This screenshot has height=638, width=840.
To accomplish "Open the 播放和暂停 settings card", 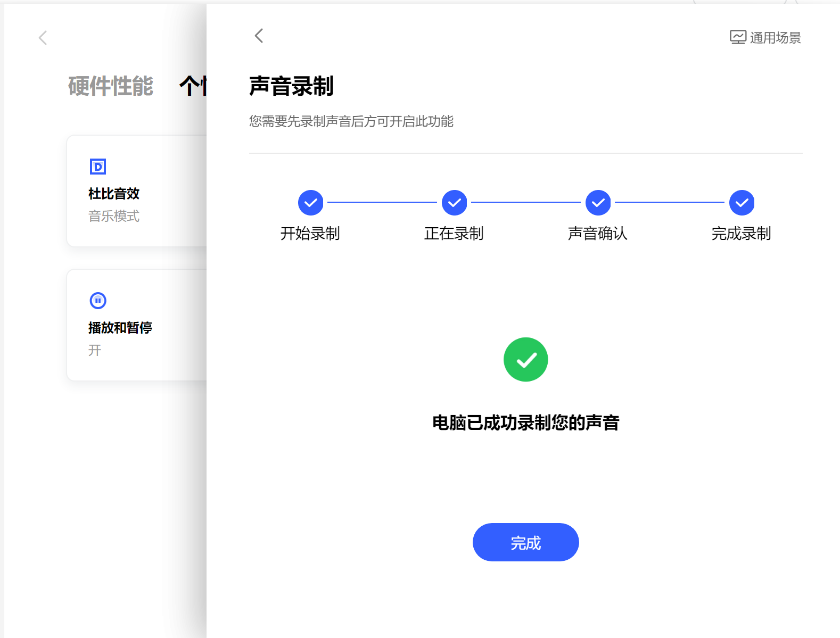I will (137, 325).
